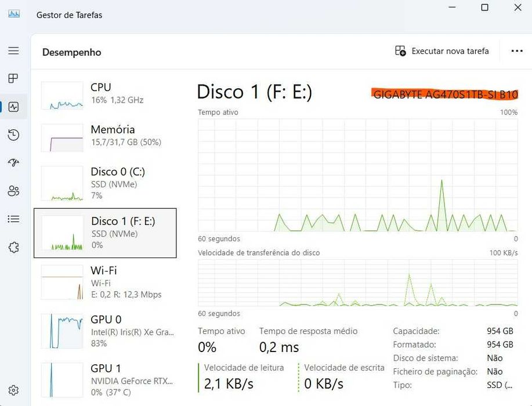Click the Tempo de resposta médio label

[309, 331]
